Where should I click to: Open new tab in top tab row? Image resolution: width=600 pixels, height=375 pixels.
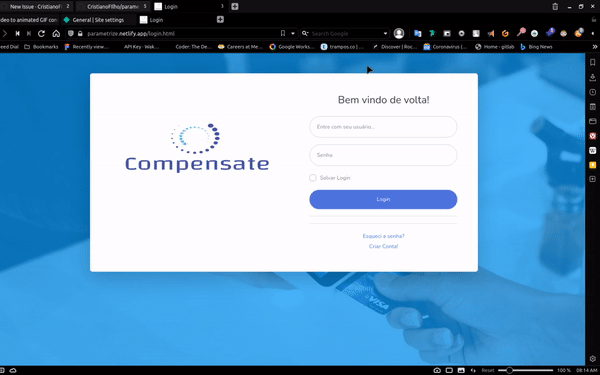(x=235, y=7)
